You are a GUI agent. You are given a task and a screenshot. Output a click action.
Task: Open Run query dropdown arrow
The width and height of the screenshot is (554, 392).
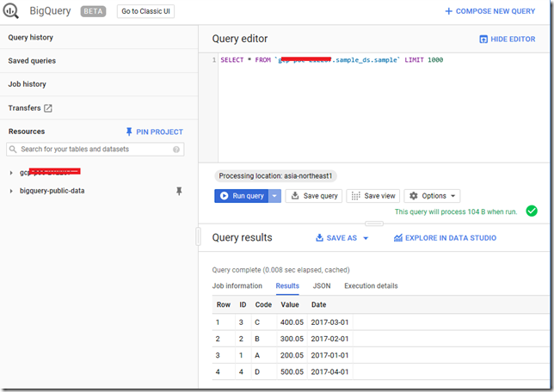click(274, 196)
